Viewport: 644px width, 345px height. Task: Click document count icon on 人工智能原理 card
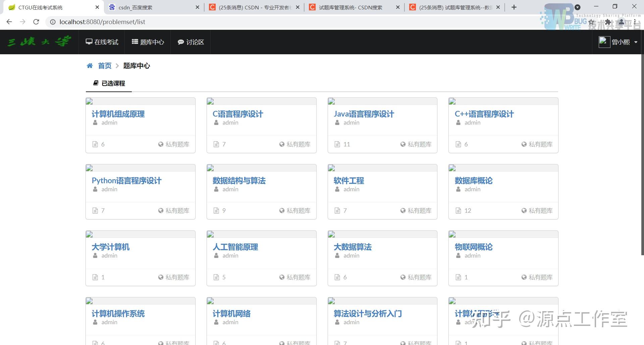(x=216, y=277)
